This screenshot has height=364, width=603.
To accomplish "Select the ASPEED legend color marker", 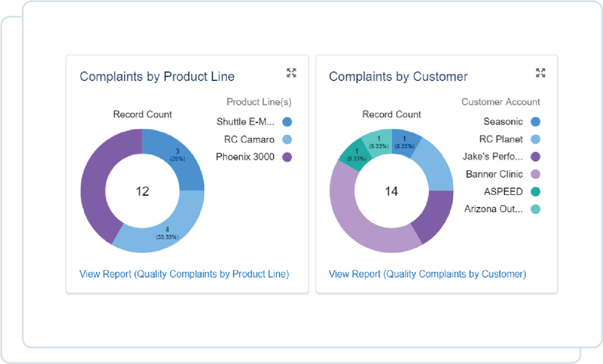I will coord(536,191).
